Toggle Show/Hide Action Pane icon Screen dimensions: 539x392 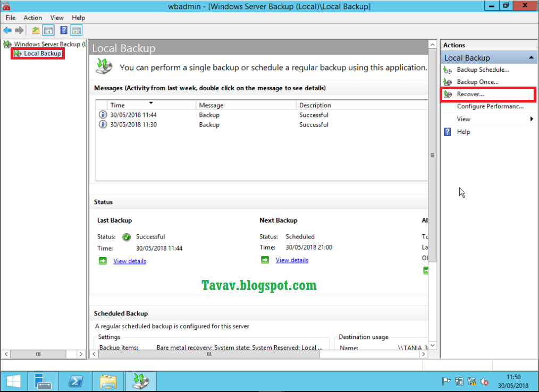point(77,30)
